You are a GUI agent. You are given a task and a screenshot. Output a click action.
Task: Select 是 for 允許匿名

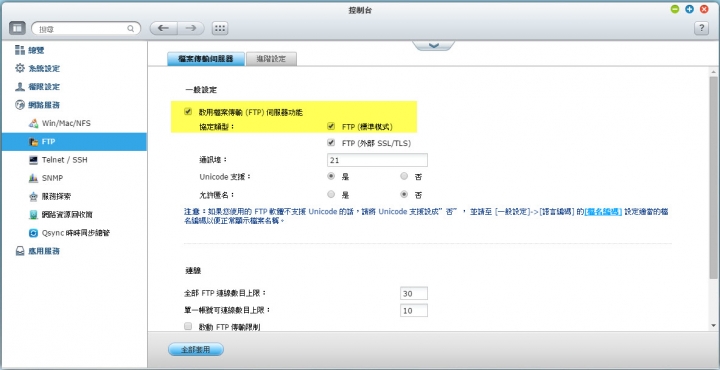click(x=331, y=195)
